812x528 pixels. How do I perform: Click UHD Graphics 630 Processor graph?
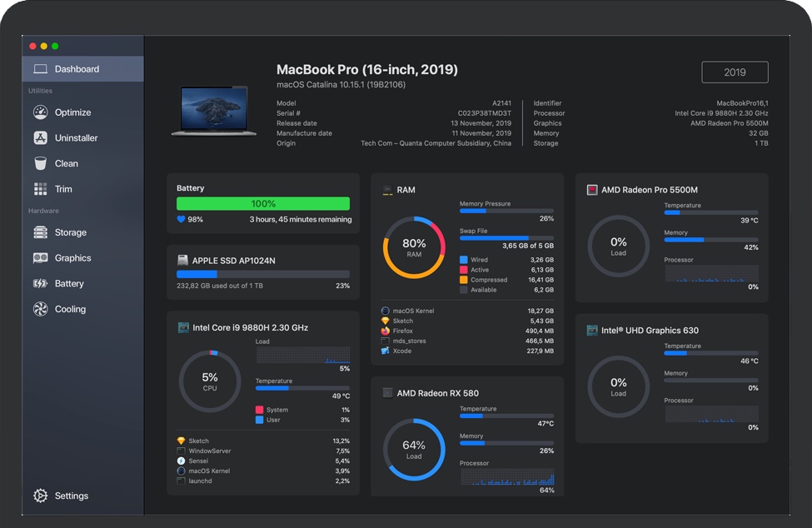712,414
